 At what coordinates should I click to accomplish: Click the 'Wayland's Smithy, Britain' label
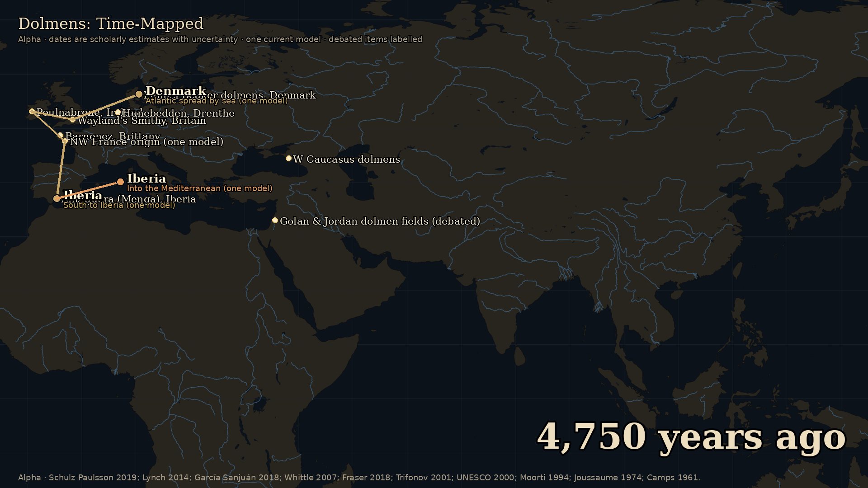pos(142,121)
